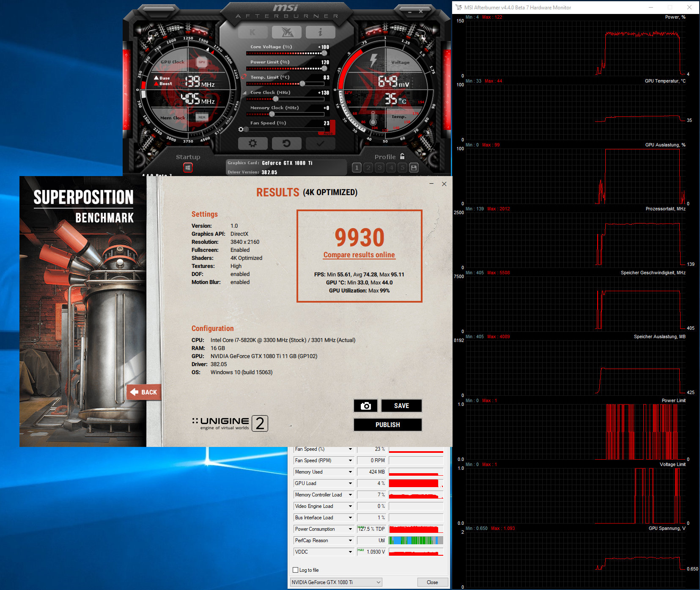Expand the Memory Used sensor dropdown
700x590 pixels.
pyautogui.click(x=350, y=472)
